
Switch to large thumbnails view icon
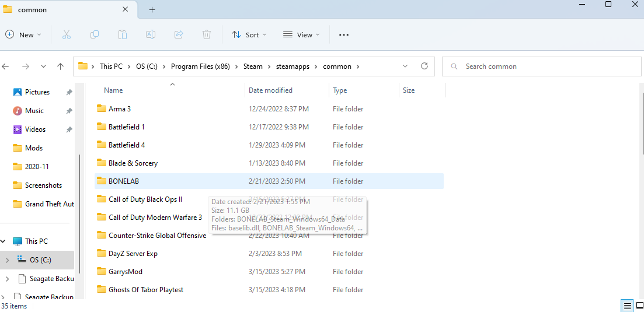[639, 306]
